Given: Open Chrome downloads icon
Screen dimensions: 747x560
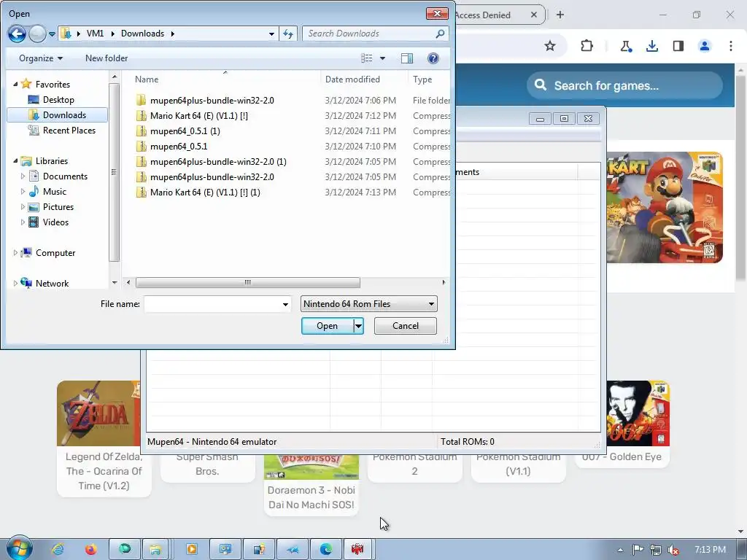Looking at the screenshot, I should tap(651, 46).
